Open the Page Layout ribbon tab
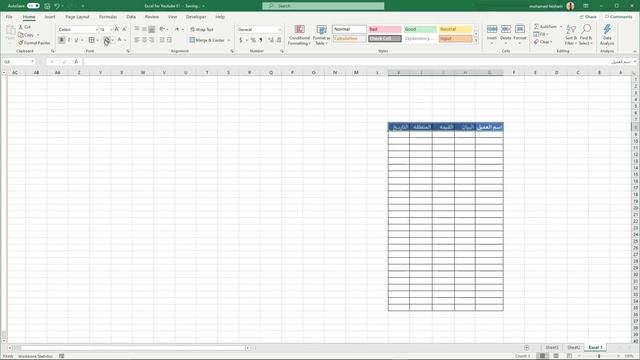 click(77, 17)
